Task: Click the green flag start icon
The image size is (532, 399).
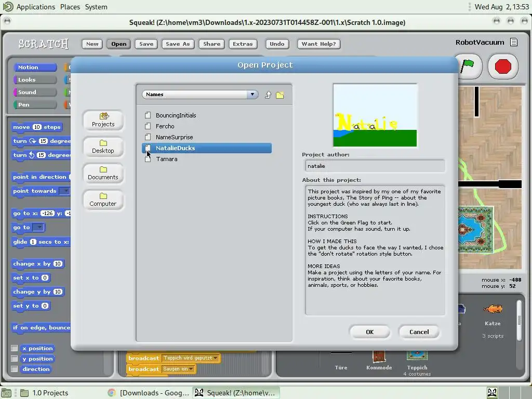Action: pos(468,65)
